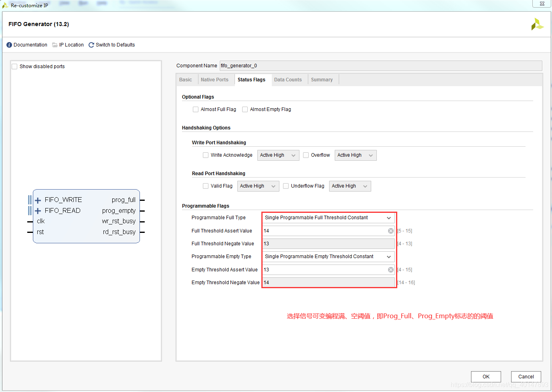Clear the Full Threshold Assert Value field

[x=390, y=230]
